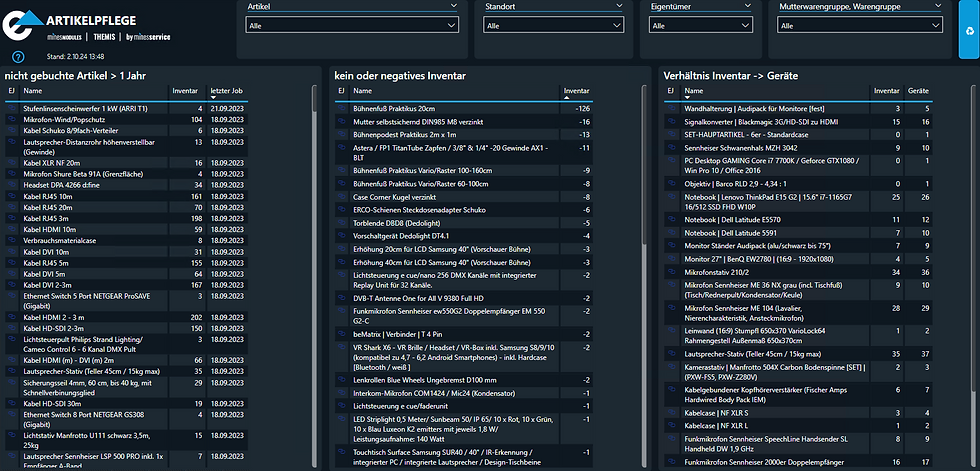Open link icon for Torblende DBD8 (Dedolight)
The image size is (980, 471).
pos(341,223)
